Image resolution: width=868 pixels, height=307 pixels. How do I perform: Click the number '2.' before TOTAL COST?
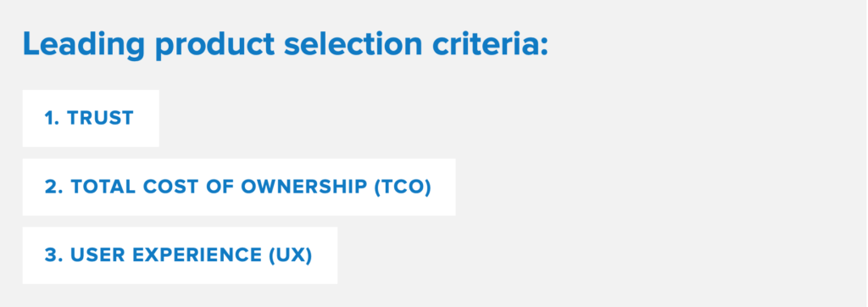[53, 187]
